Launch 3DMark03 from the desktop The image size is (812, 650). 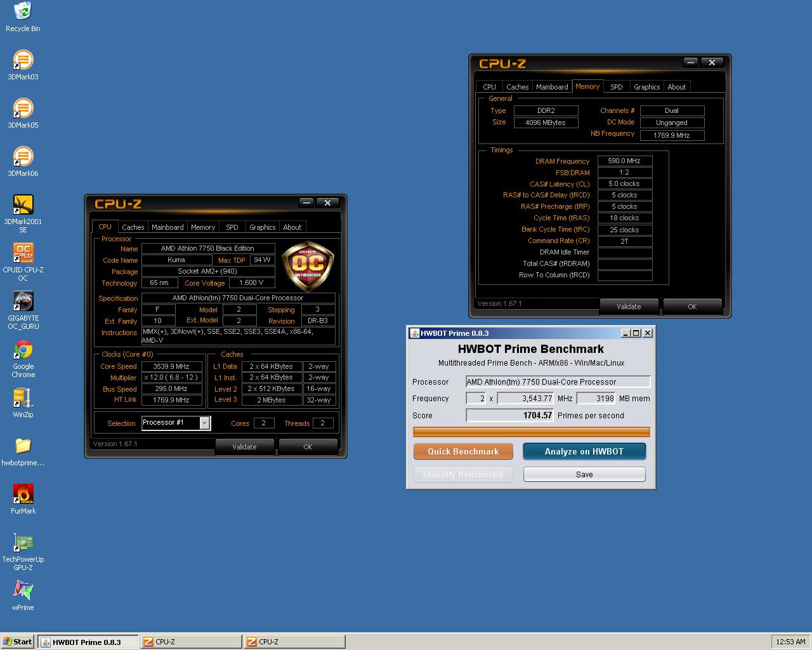(x=23, y=65)
